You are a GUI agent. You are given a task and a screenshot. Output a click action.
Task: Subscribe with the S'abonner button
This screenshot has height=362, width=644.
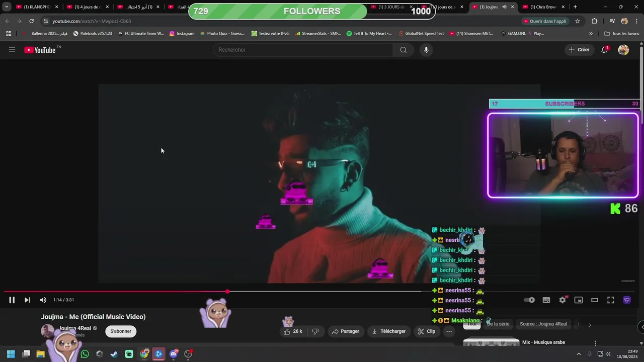(121, 331)
